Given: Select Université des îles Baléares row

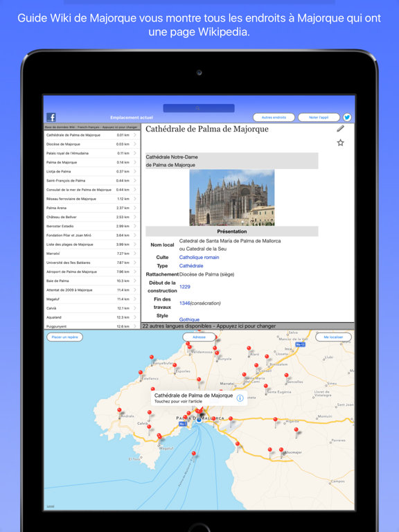Looking at the screenshot, I should coord(92,263).
